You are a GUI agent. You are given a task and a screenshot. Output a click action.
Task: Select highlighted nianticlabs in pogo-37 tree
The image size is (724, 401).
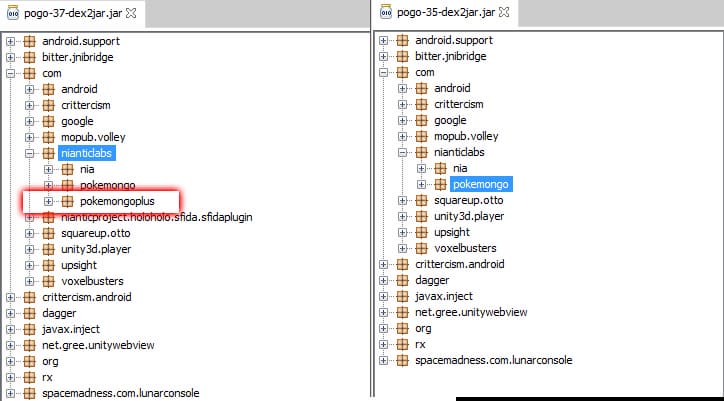pyautogui.click(x=87, y=153)
